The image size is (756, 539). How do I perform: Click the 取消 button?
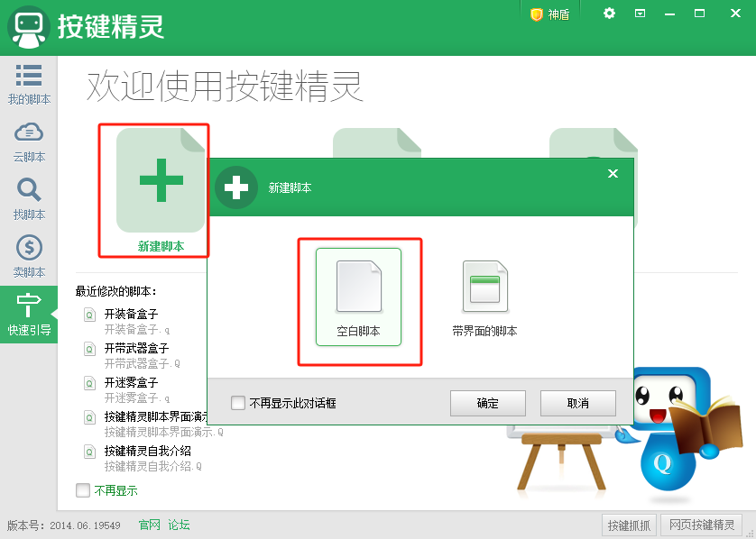(578, 403)
